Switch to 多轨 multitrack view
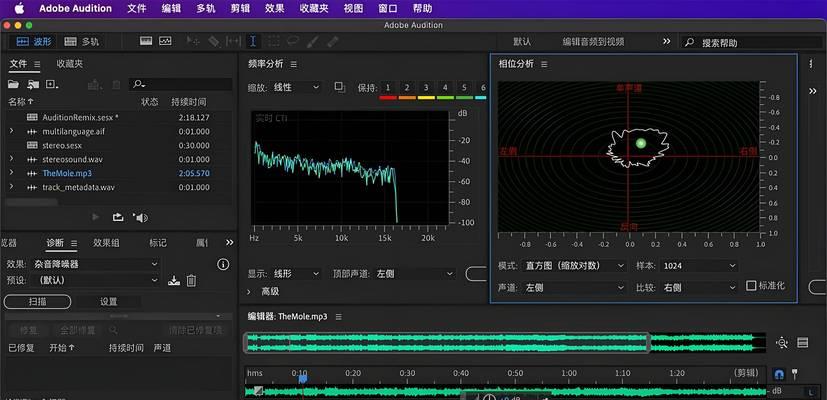Viewport: 827px width, 400px height. pos(81,42)
